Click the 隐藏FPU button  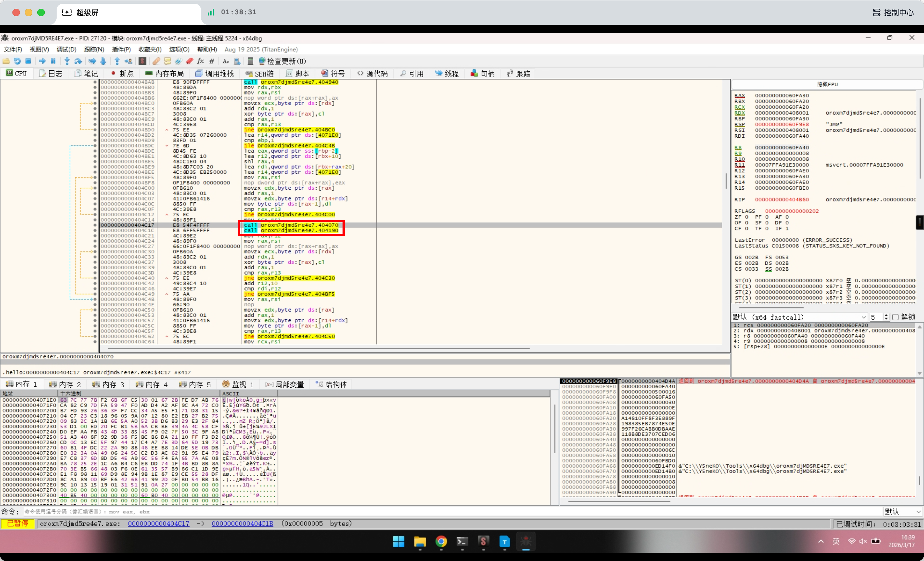[827, 84]
